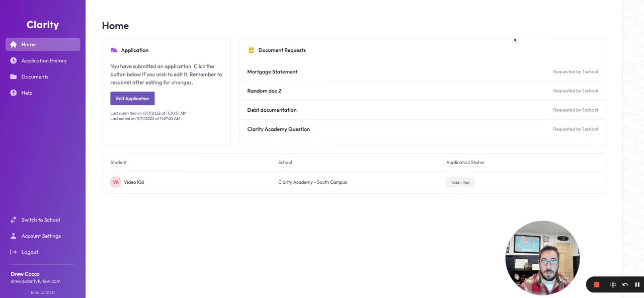Click the Help question mark icon
This screenshot has width=644, height=298.
14,93
